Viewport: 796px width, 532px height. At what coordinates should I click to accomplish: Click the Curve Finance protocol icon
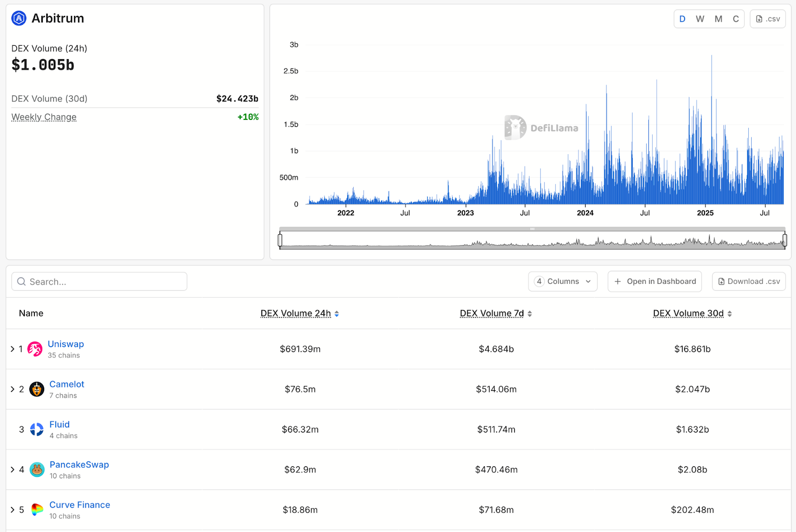click(x=36, y=510)
